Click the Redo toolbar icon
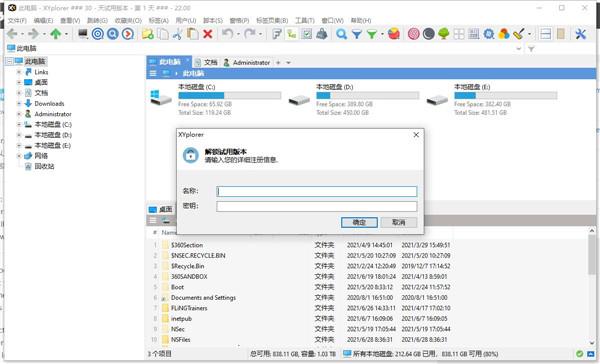 point(249,34)
